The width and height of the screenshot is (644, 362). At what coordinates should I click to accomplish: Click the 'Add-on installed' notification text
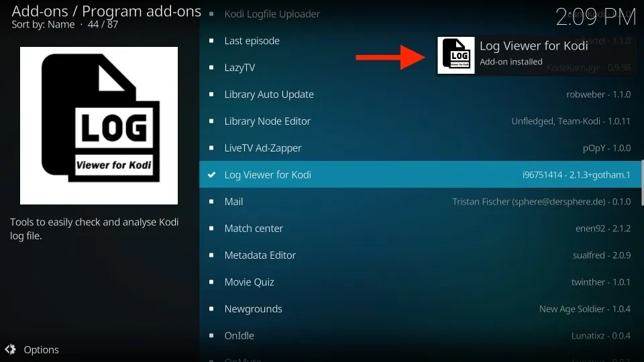(511, 62)
